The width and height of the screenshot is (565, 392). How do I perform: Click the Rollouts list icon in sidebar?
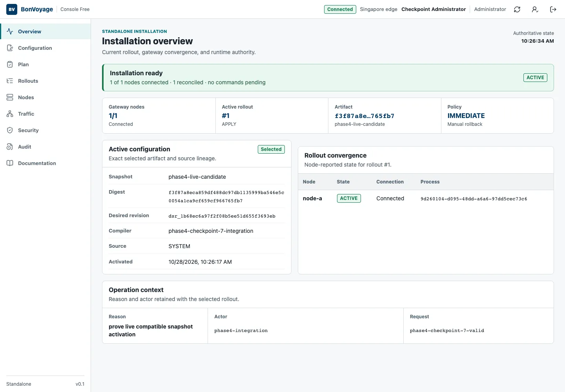10,81
